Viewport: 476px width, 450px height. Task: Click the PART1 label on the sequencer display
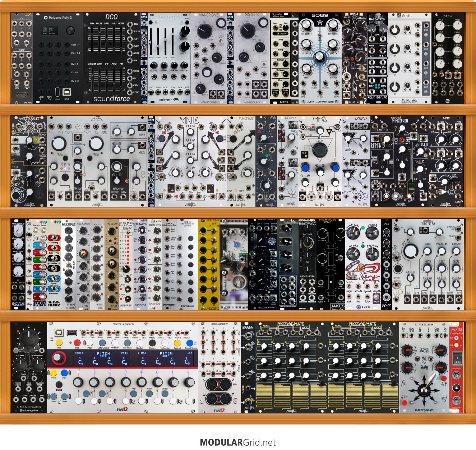click(x=79, y=353)
